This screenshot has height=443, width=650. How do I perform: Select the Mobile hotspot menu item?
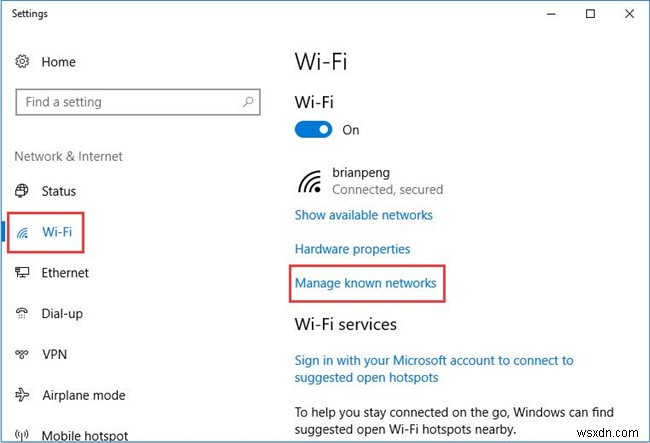pos(84,435)
